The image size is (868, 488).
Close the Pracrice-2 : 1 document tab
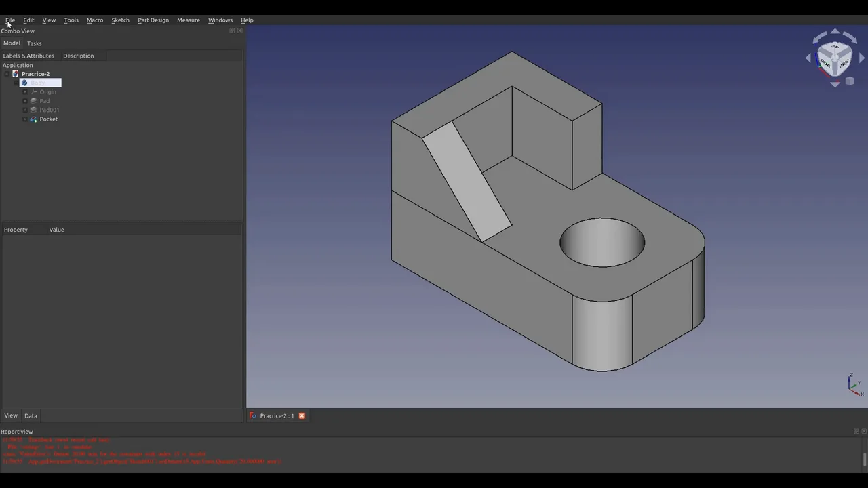click(302, 416)
